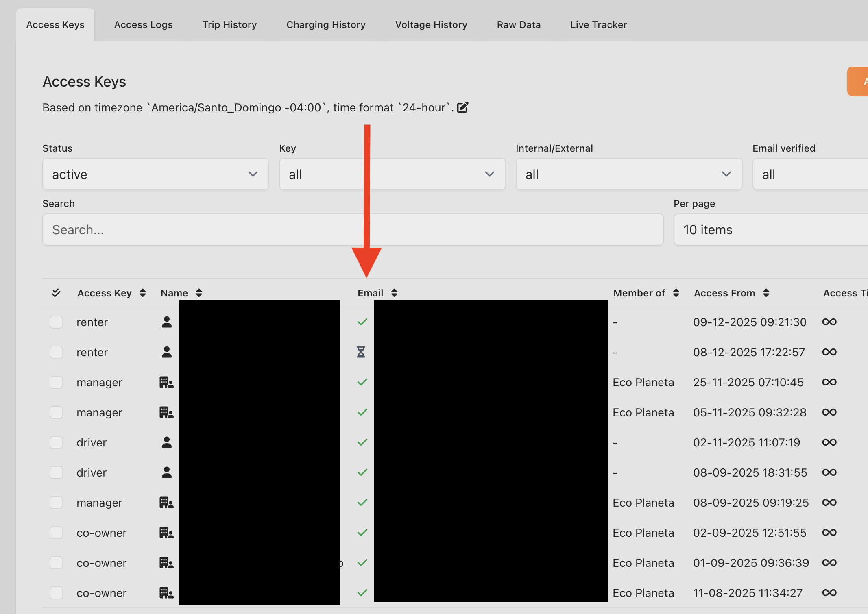Sort table by Email column arrows

[394, 293]
